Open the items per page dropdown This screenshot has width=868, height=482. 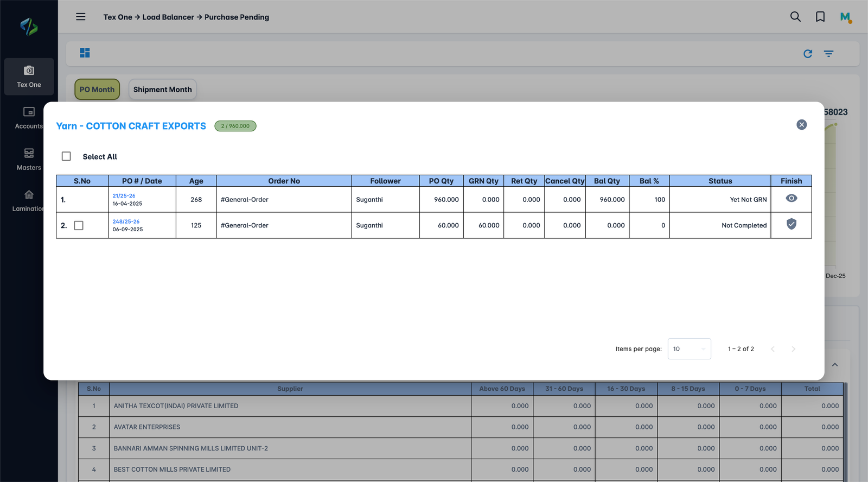coord(689,349)
